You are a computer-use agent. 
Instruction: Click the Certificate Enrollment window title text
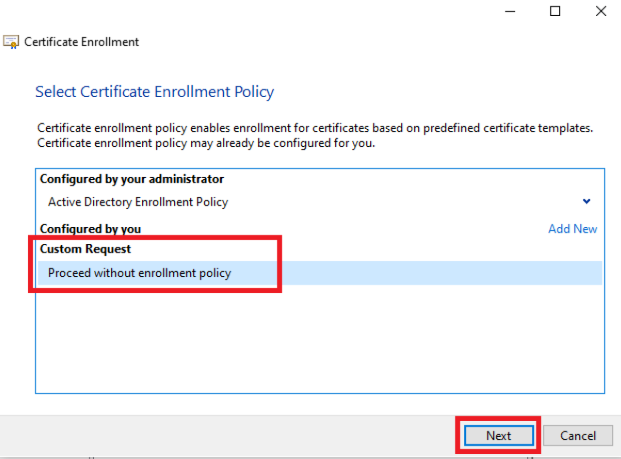click(x=81, y=42)
